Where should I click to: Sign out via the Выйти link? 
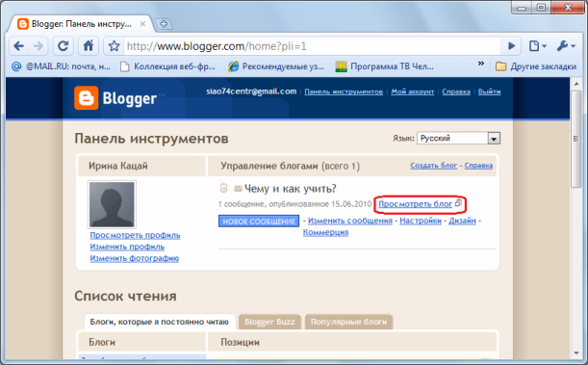click(490, 91)
